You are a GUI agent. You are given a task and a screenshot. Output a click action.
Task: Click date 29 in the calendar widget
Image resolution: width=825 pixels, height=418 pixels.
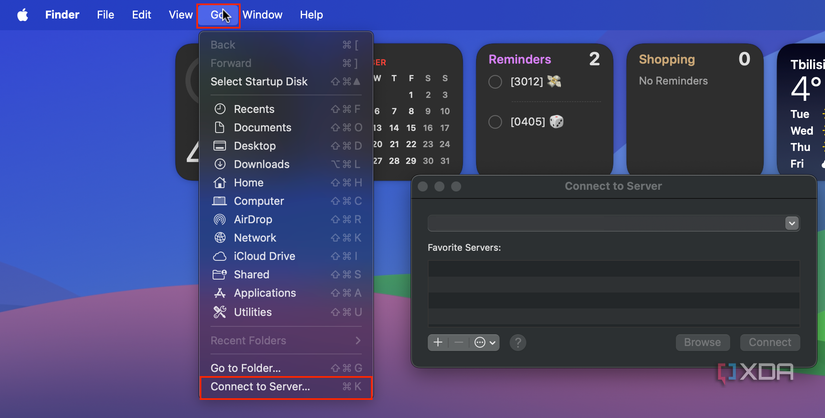[411, 161]
